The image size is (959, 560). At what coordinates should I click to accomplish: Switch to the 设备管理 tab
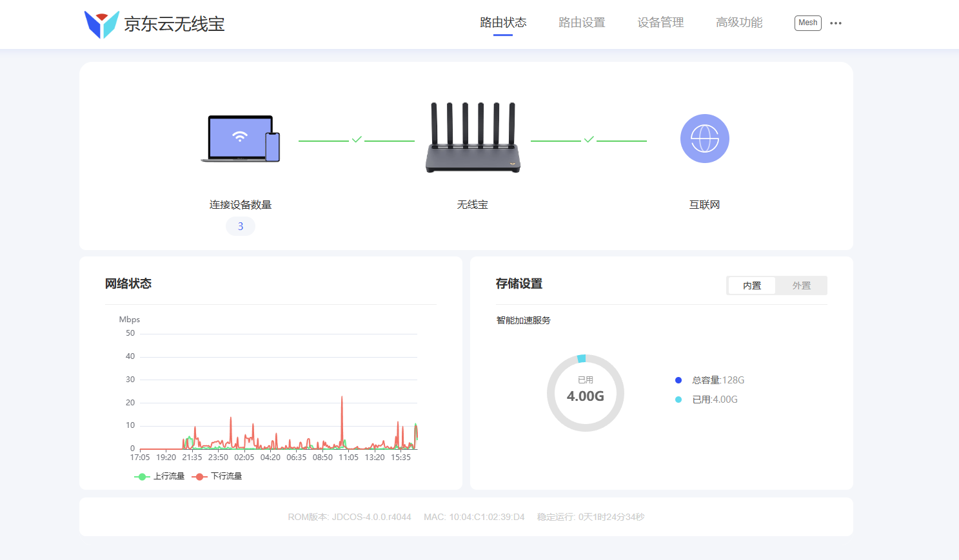coord(660,23)
